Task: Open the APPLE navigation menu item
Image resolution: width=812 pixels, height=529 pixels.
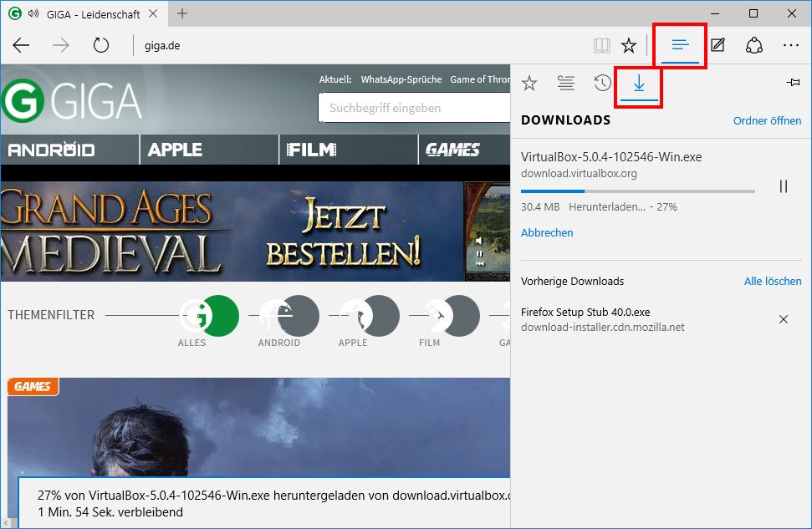Action: pyautogui.click(x=209, y=150)
